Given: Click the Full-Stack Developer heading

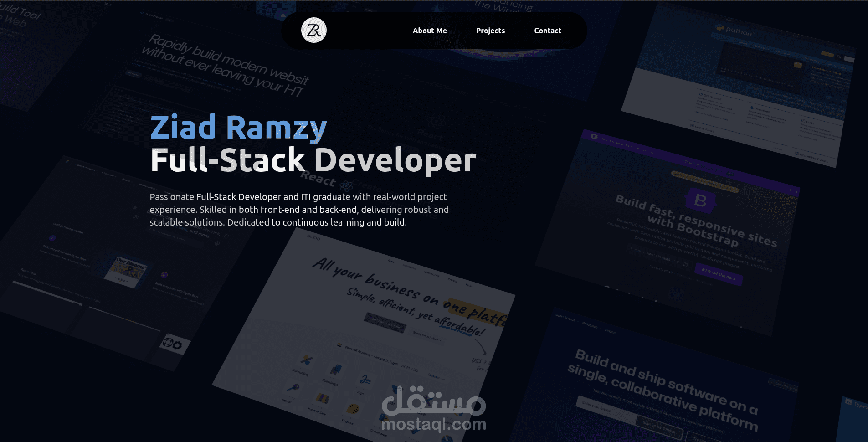Looking at the screenshot, I should click(313, 160).
